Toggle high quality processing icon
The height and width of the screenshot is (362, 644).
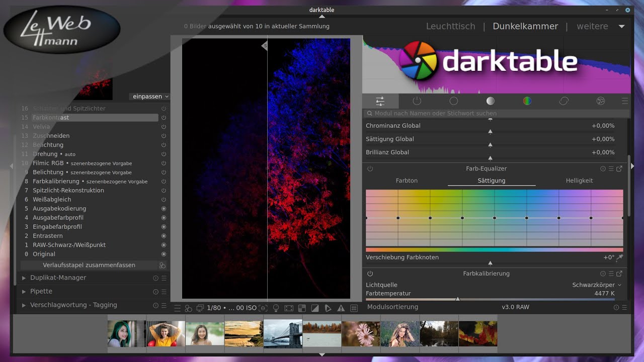point(289,308)
